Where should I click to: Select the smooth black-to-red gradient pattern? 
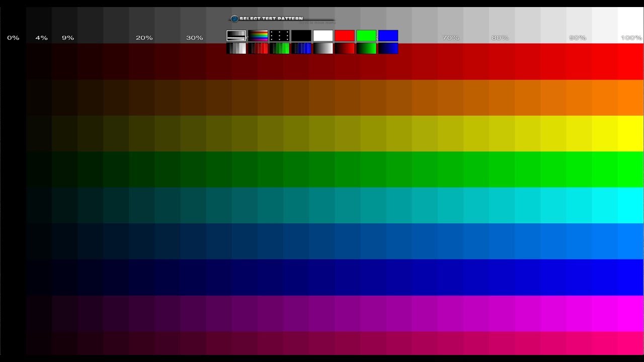point(345,48)
